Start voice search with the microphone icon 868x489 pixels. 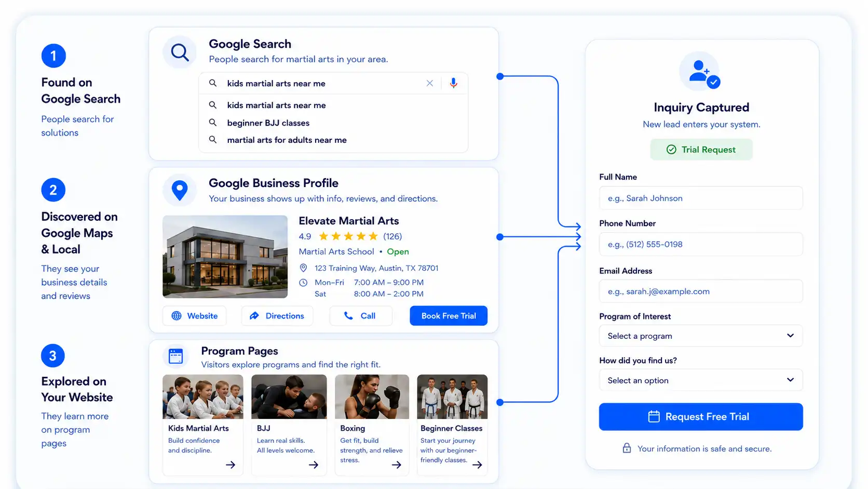(x=453, y=83)
